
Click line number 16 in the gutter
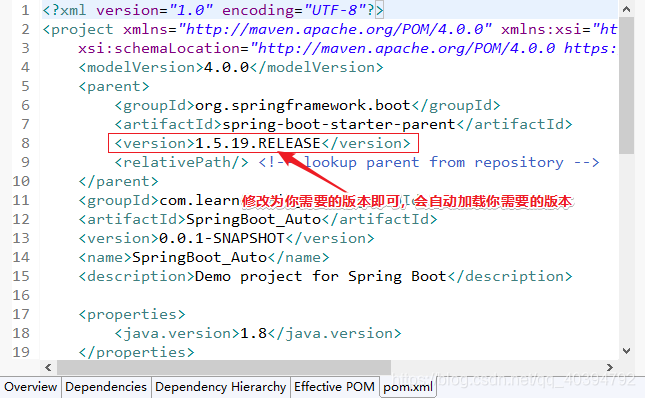21,295
